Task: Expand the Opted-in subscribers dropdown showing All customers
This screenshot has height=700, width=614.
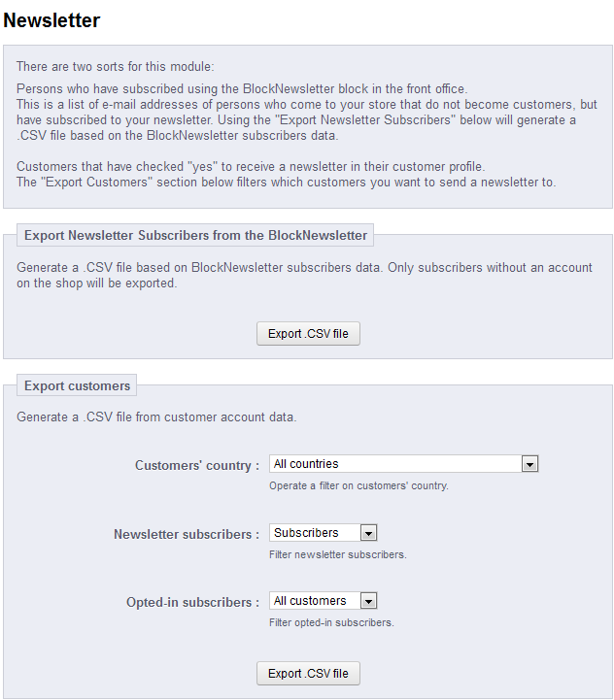Action: (x=315, y=601)
